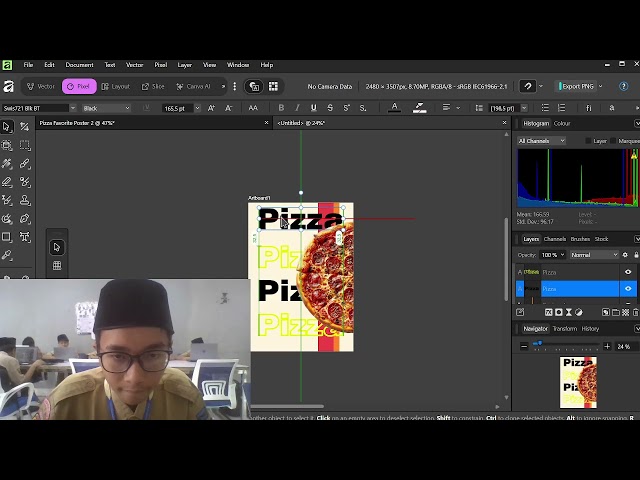The height and width of the screenshot is (480, 640).
Task: Open the All Channels dropdown
Action: click(x=542, y=141)
